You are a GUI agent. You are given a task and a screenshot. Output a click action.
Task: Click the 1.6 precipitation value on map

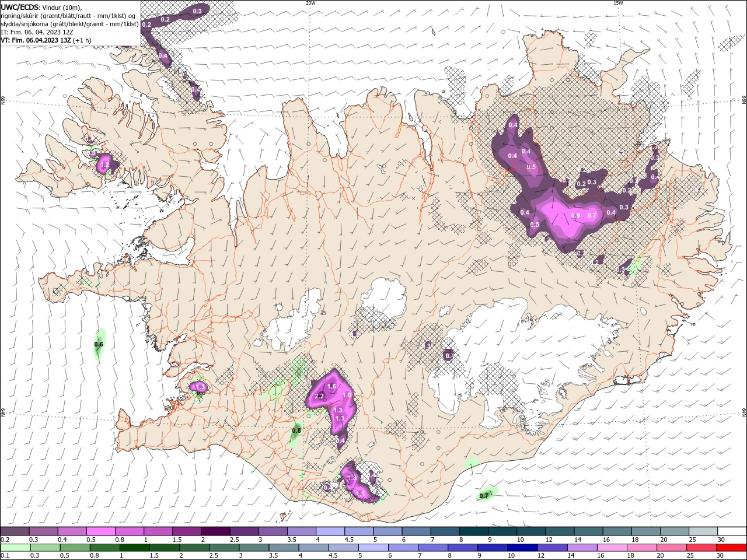(x=331, y=386)
